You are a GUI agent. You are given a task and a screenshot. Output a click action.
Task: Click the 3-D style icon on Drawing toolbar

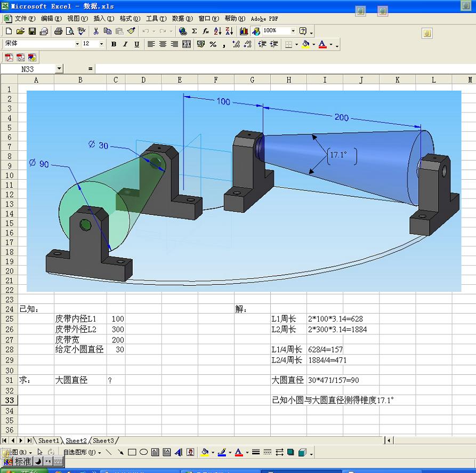click(x=302, y=452)
